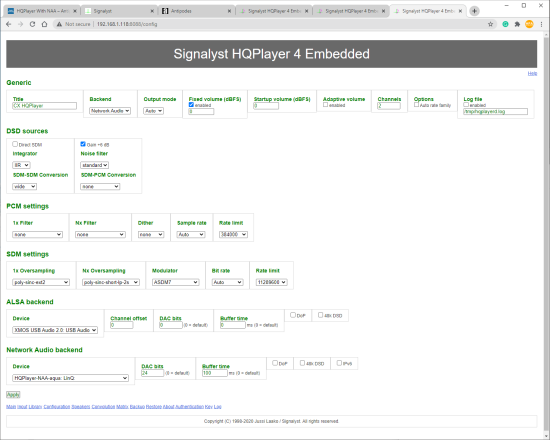Click the Title input field
This screenshot has height=440, width=550.
45,106
